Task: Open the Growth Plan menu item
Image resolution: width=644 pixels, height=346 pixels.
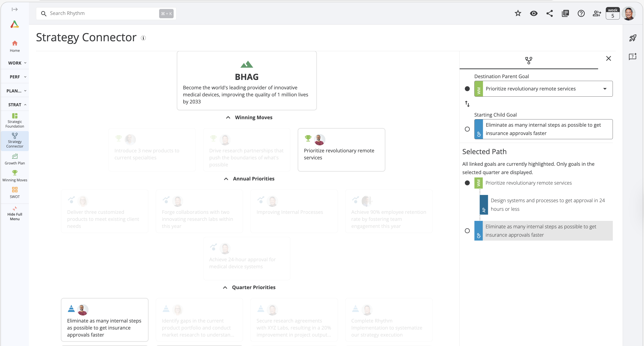Action: click(x=14, y=159)
